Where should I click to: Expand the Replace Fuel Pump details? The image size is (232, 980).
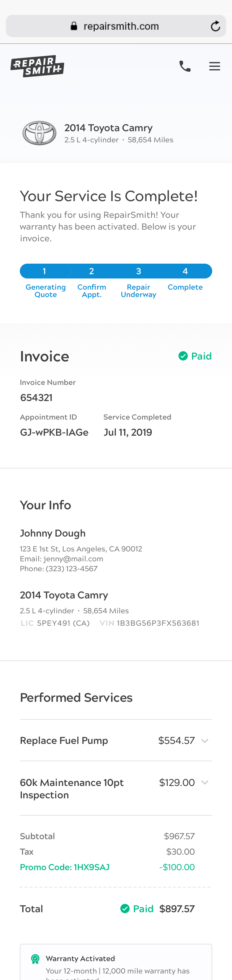pos(204,741)
